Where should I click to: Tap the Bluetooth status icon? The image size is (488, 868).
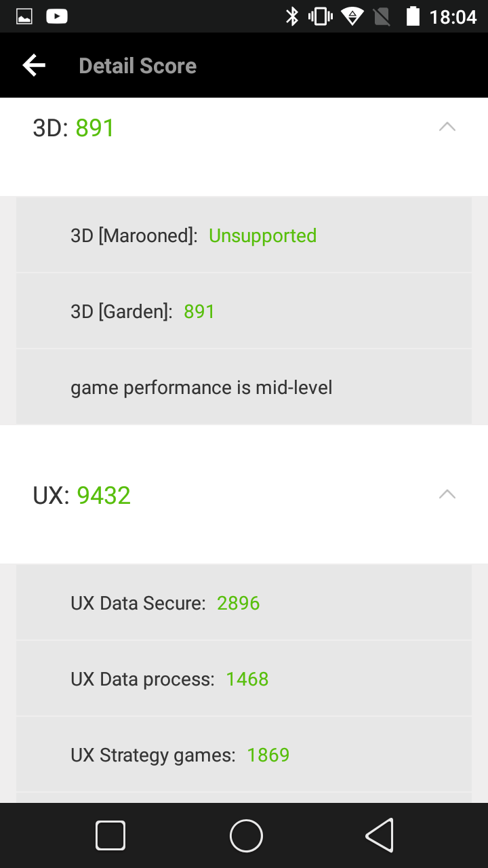coord(292,16)
